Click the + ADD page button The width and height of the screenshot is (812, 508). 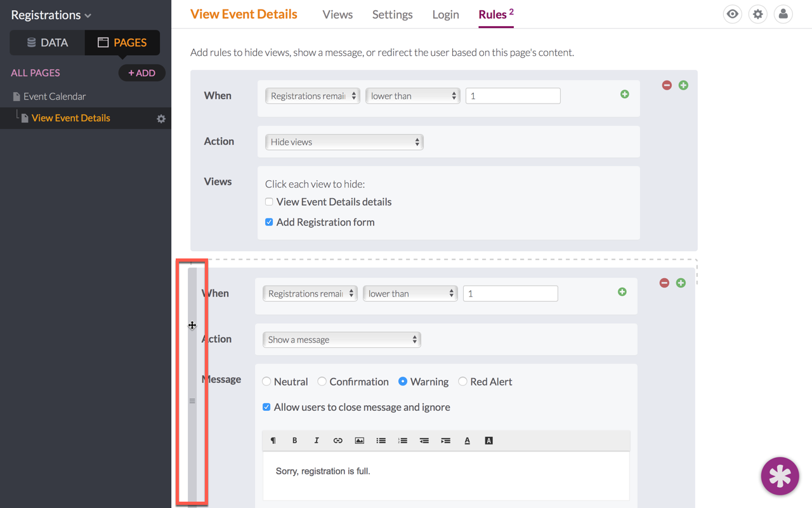141,73
